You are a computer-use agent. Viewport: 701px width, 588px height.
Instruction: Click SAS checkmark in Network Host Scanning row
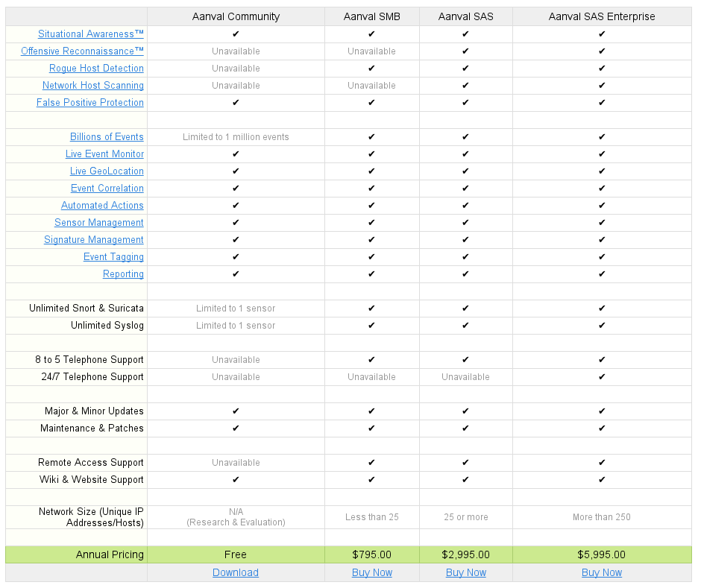pos(465,86)
